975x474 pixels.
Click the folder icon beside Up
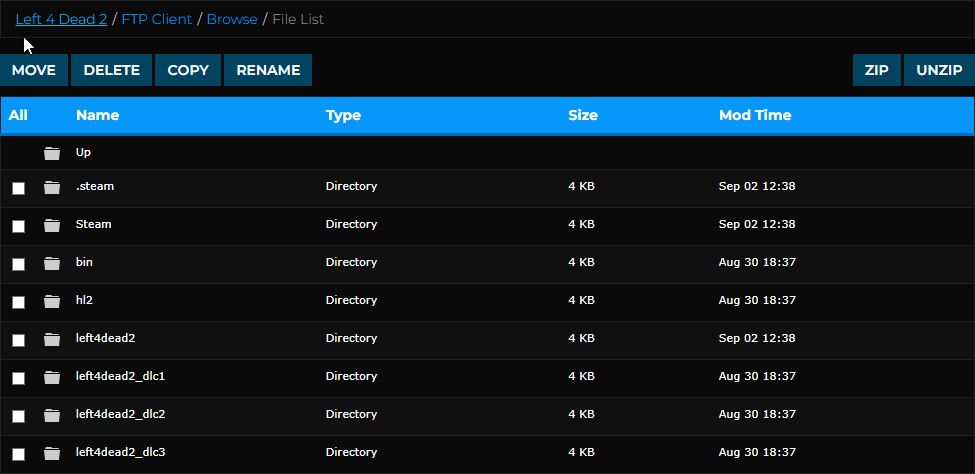pyautogui.click(x=52, y=153)
